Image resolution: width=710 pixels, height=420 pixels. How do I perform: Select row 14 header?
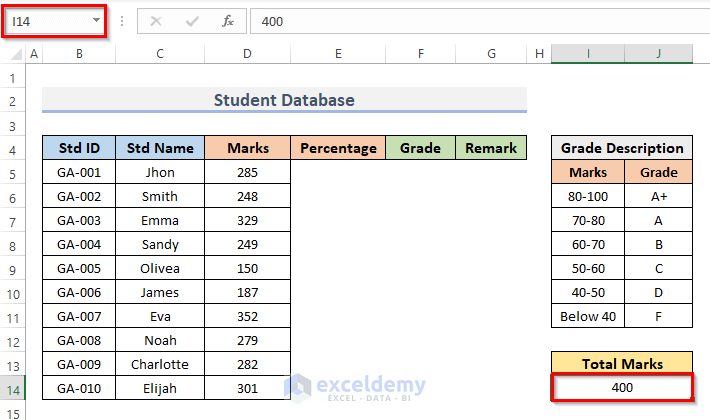click(x=13, y=387)
